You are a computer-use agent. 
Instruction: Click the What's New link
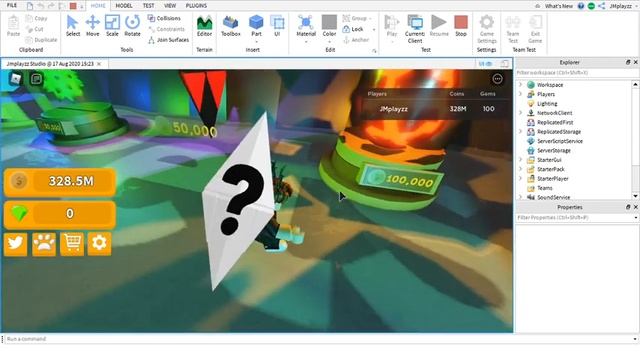(x=558, y=6)
